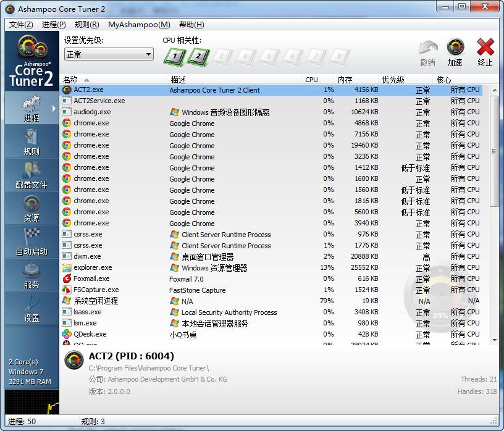Open the 文件(Z) menu
504x431 pixels.
(21, 25)
